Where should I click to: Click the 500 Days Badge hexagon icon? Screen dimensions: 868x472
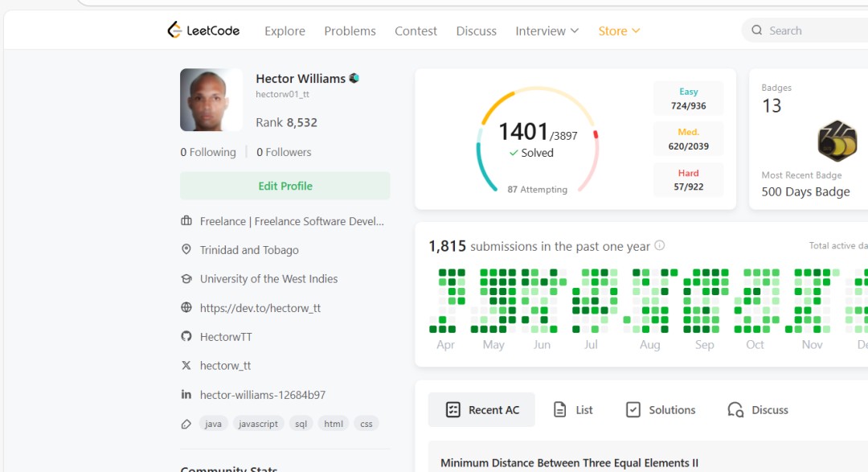(x=837, y=141)
